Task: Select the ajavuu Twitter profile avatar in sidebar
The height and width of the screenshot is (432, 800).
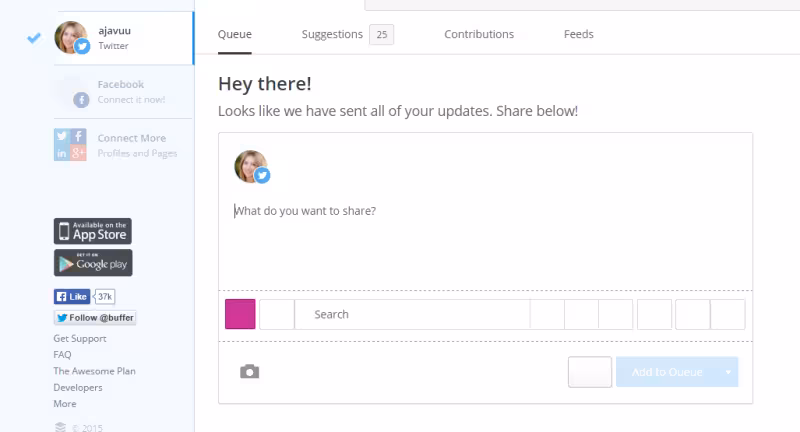Action: pos(71,37)
